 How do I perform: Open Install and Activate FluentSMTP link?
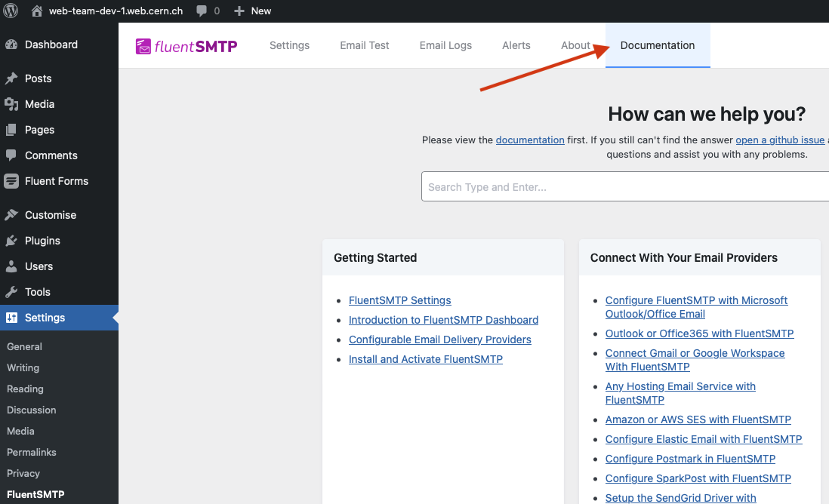pyautogui.click(x=426, y=359)
